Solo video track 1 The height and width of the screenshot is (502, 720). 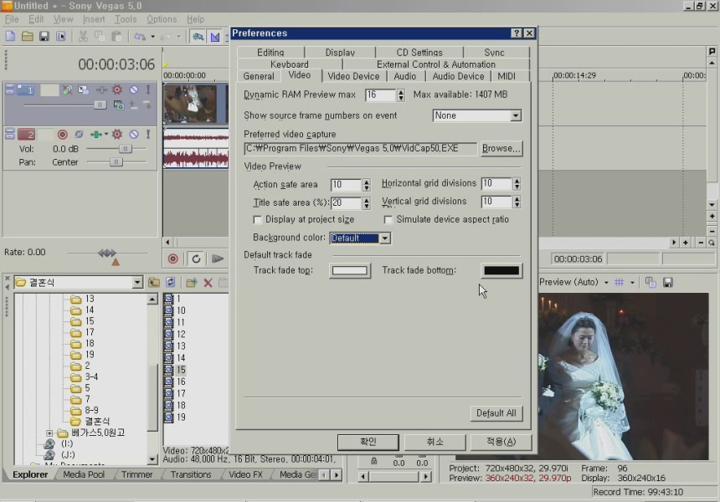148,90
